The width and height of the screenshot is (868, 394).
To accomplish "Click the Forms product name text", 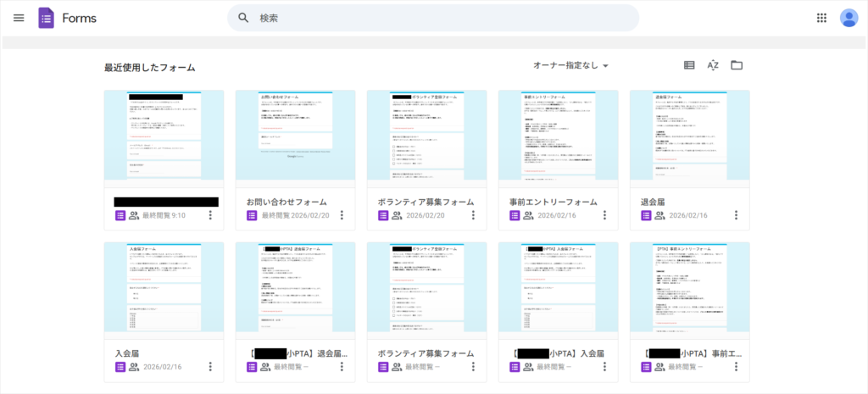I will [x=80, y=18].
